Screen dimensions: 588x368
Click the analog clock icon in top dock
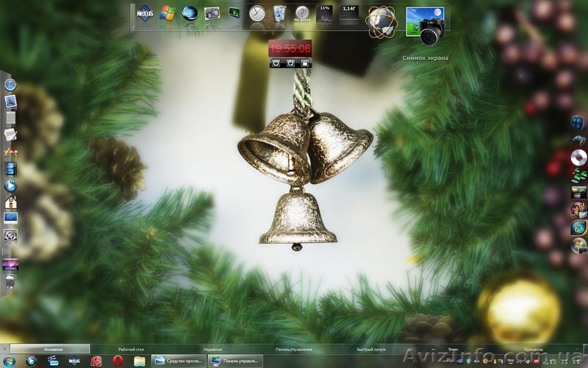click(x=257, y=13)
